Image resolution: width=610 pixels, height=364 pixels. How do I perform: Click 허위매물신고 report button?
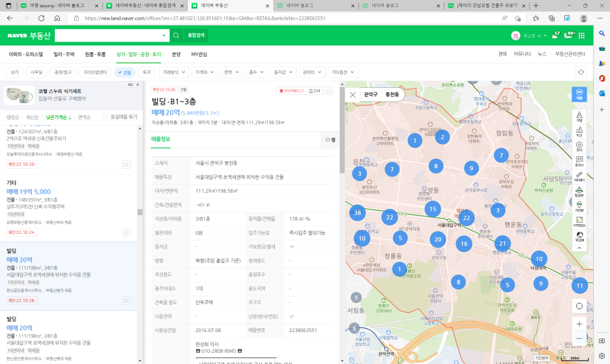(291, 91)
